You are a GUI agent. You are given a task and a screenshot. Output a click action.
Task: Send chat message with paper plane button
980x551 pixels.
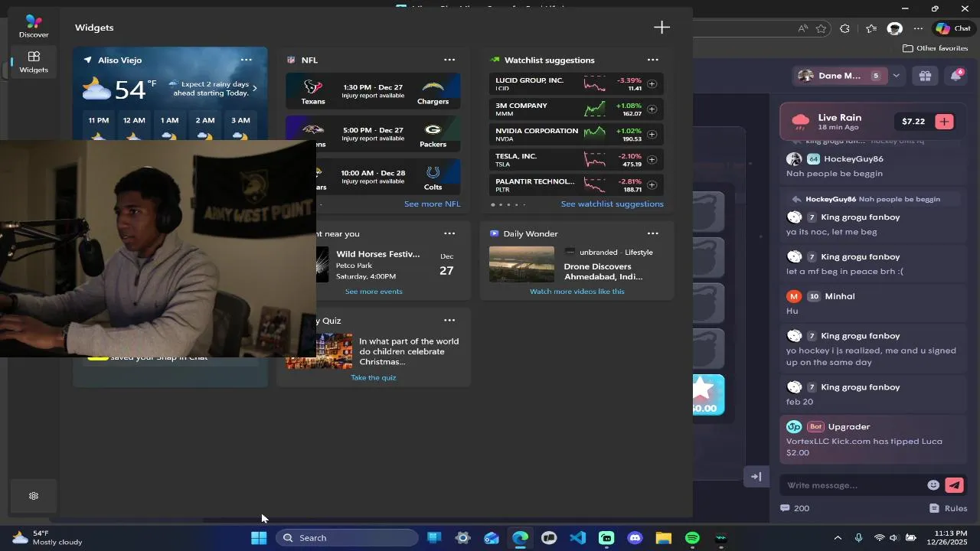coord(954,485)
